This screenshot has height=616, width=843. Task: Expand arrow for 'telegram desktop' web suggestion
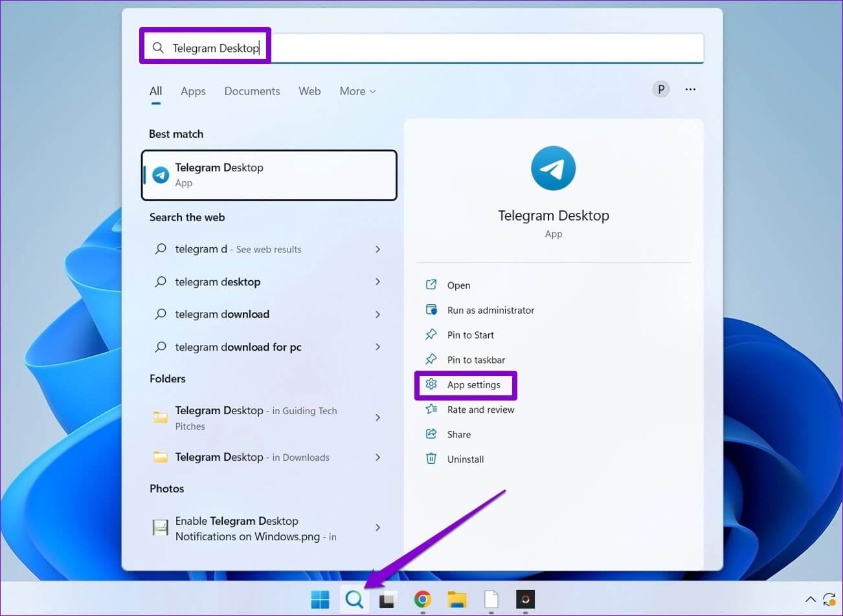(x=377, y=281)
